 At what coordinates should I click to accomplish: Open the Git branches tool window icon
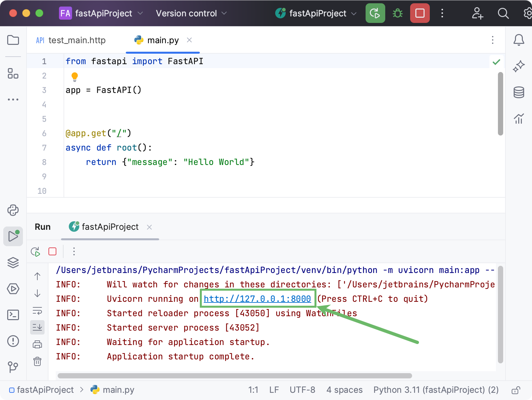pos(13,367)
